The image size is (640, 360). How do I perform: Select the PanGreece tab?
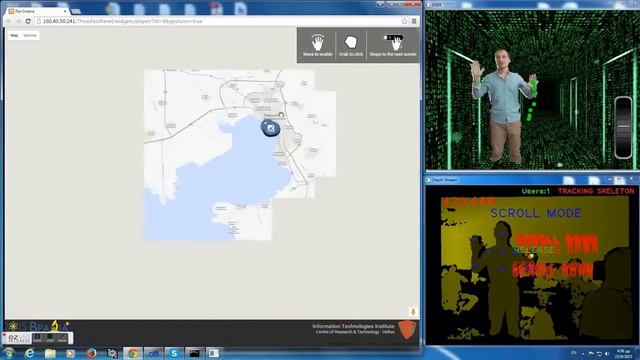click(x=37, y=11)
